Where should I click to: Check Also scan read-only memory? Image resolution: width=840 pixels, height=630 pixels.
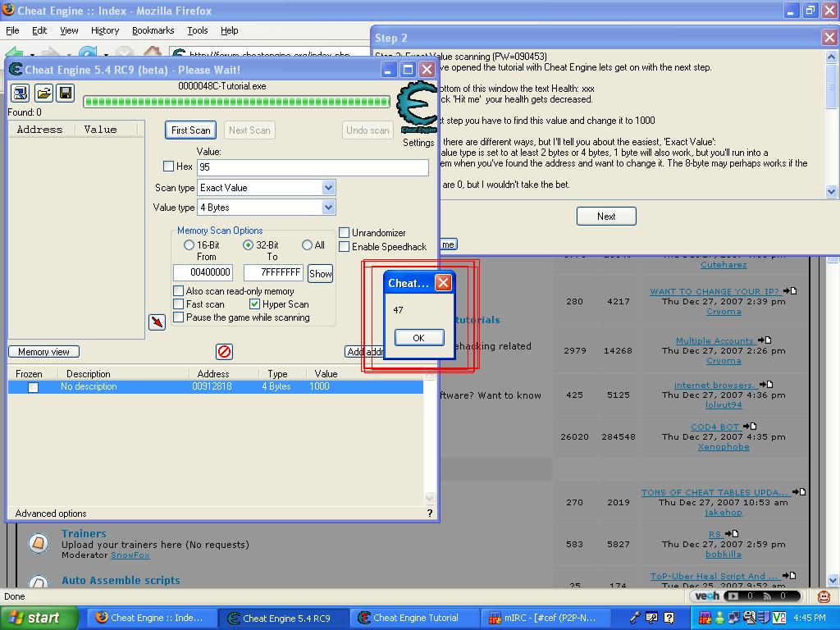tap(178, 291)
